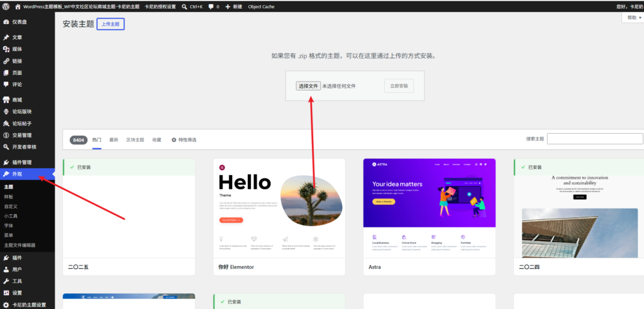Click the plus icon for 新建
This screenshot has height=309, width=644.
228,6
